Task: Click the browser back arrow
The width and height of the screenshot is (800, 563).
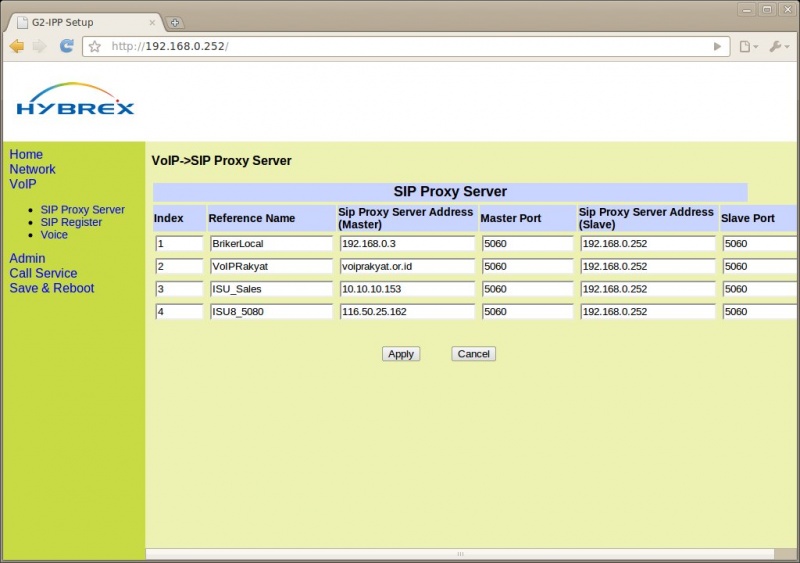Action: pyautogui.click(x=17, y=46)
